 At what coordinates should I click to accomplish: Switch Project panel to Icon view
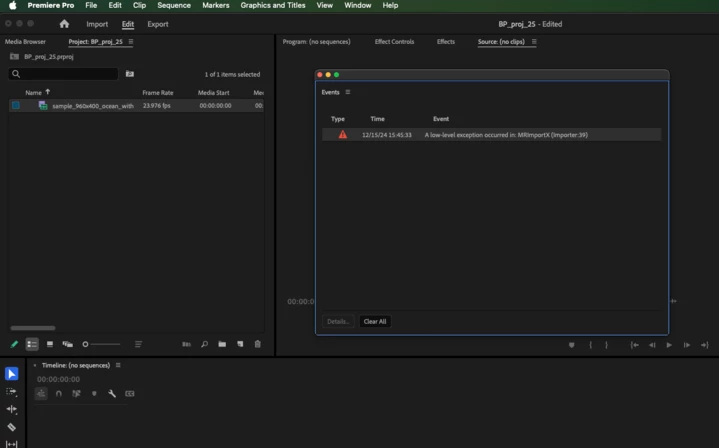click(x=50, y=344)
